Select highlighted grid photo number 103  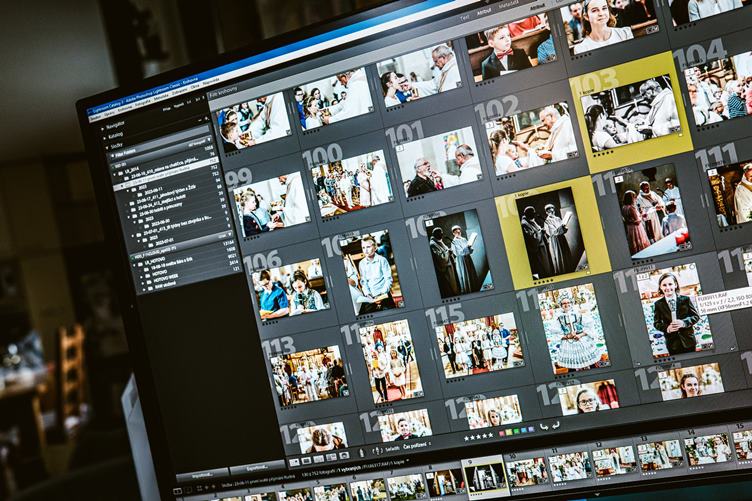tap(631, 113)
